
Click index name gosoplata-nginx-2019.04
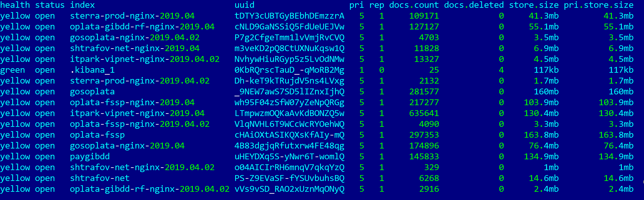(127, 146)
